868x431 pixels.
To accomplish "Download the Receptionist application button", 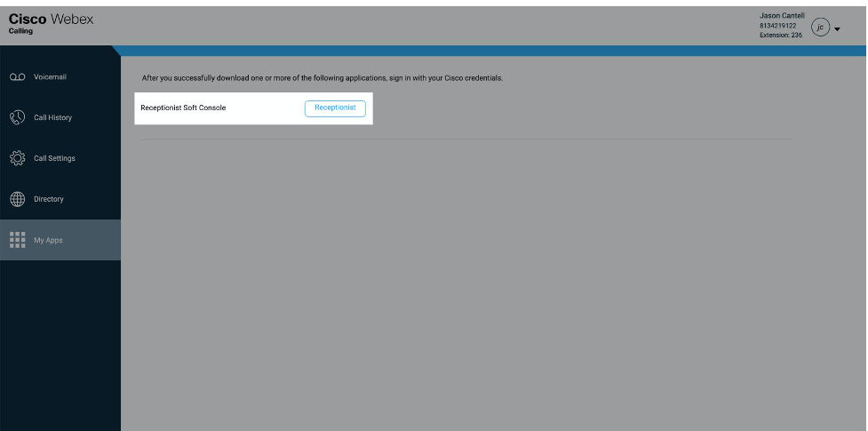I will pyautogui.click(x=335, y=108).
